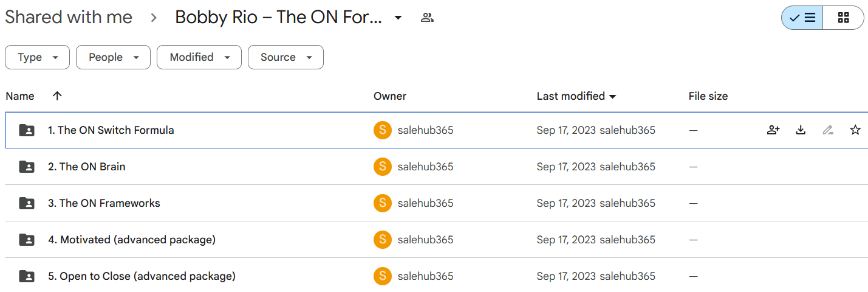Click salehub365 avatar in The ON Frameworks row

click(x=382, y=203)
